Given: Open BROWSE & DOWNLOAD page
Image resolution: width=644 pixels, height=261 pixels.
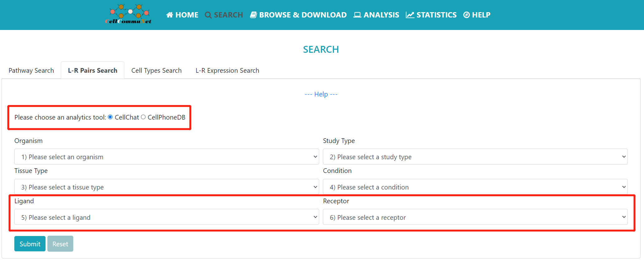Looking at the screenshot, I should pos(298,15).
